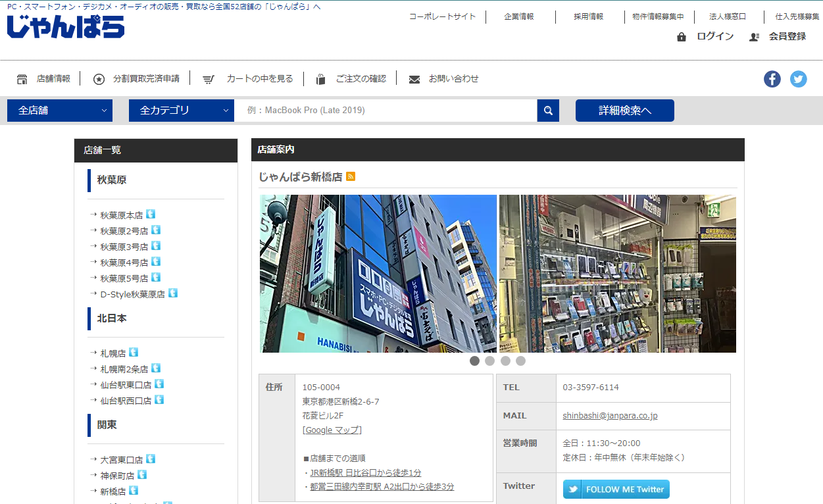The image size is (823, 504).
Task: Expand the 全カテゴリ category dropdown
Action: click(x=182, y=111)
